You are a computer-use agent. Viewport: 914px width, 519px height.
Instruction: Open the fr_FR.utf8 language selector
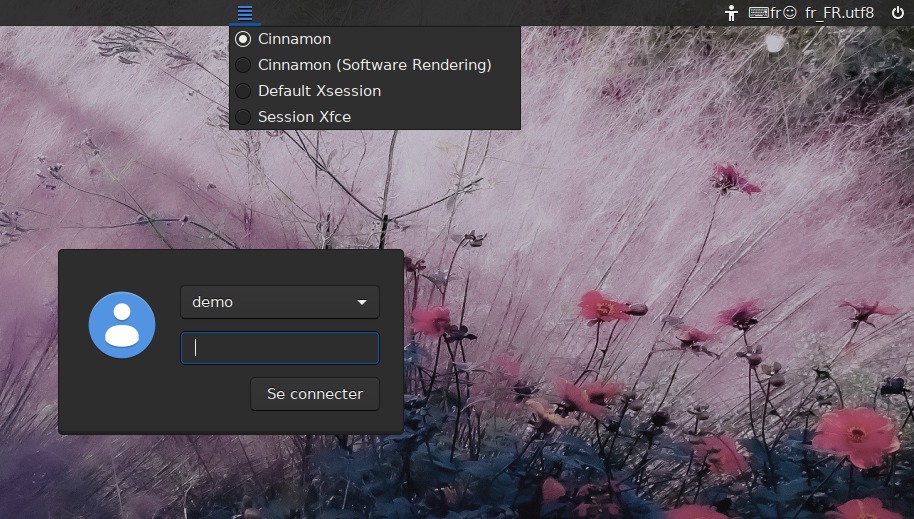tap(839, 13)
